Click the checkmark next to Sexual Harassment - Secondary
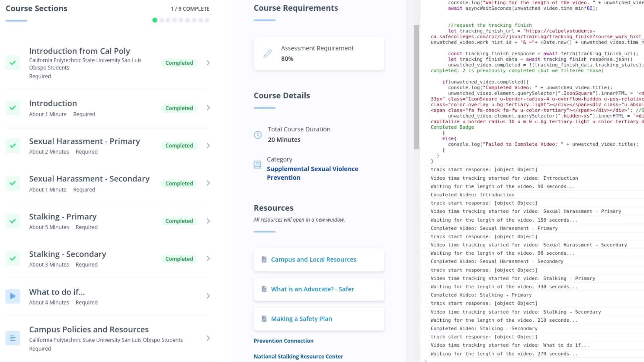 pyautogui.click(x=13, y=183)
